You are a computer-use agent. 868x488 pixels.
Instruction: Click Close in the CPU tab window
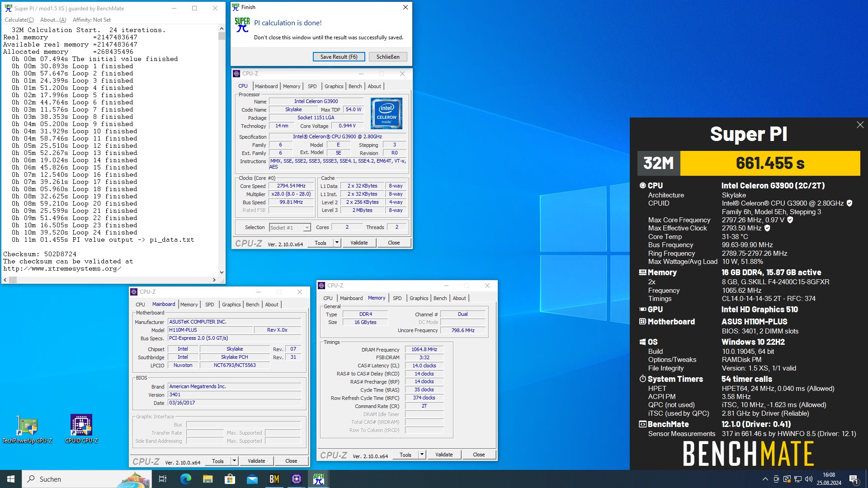pos(394,243)
